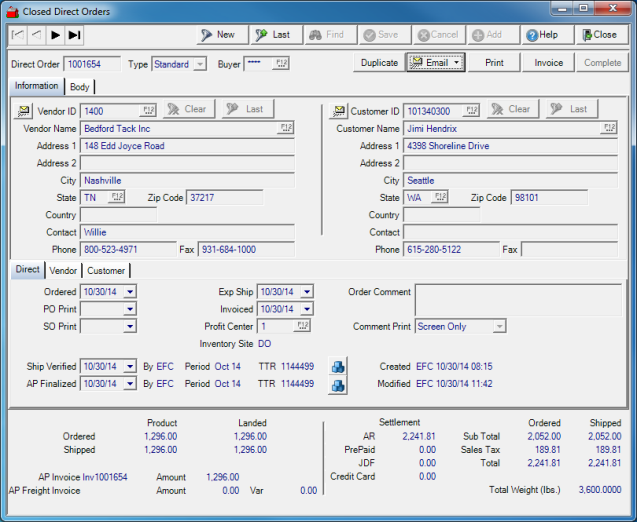Expand the Exp Ship date dropdown
The width and height of the screenshot is (637, 522).
coord(306,292)
